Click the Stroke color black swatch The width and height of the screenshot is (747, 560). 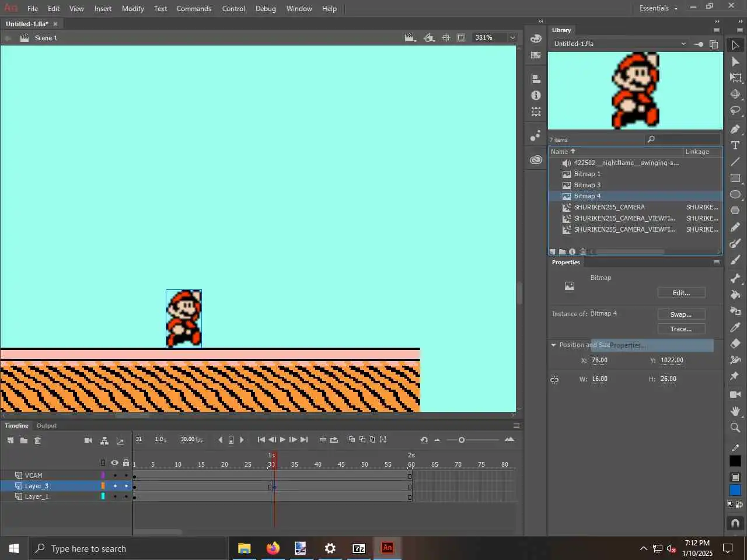[735, 461]
